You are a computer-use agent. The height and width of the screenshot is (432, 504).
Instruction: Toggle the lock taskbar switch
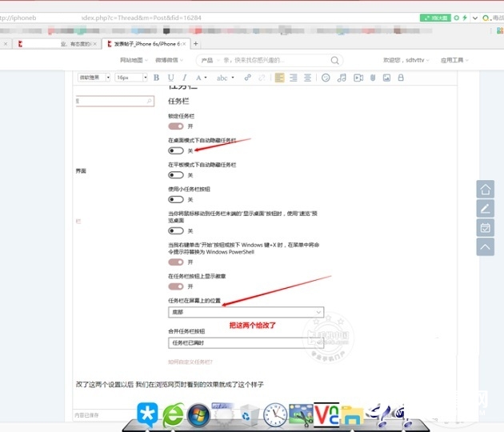176,126
